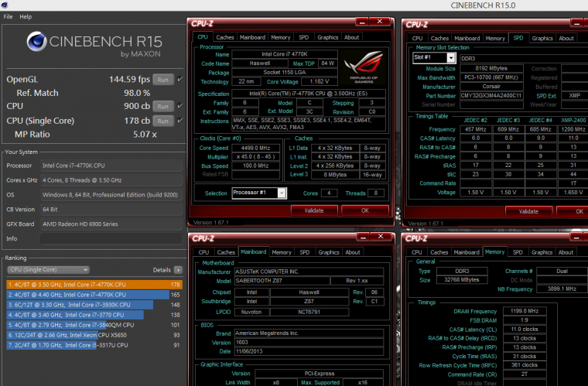Click the ROG Republic of Gamers logo
This screenshot has height=386, width=588.
364,71
